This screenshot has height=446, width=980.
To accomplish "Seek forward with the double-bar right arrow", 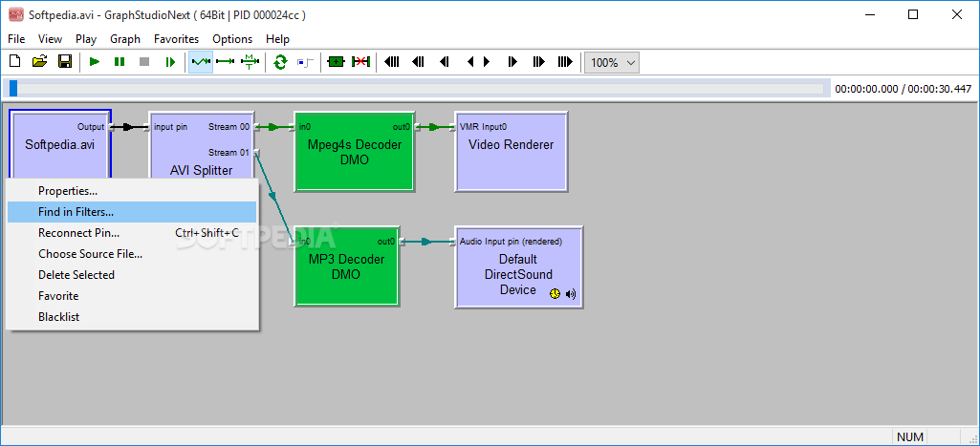I will 512,62.
